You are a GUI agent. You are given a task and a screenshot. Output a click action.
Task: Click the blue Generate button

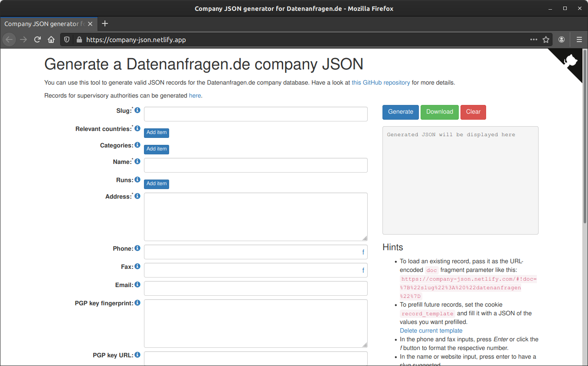401,112
